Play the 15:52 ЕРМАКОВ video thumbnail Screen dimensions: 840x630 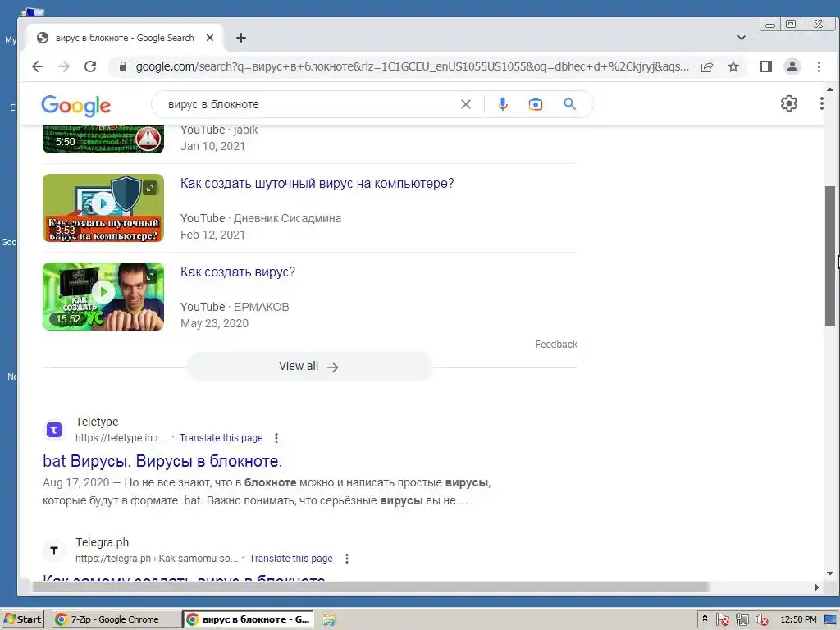103,296
